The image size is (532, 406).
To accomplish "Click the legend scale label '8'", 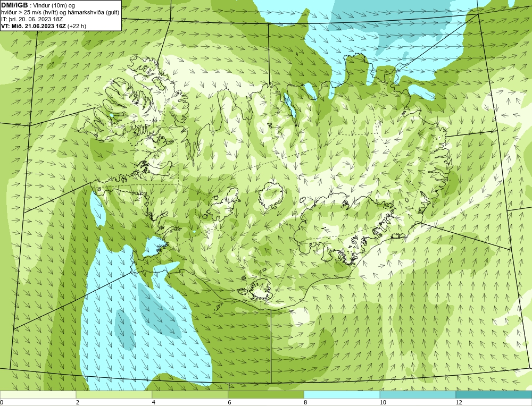I will pyautogui.click(x=306, y=402).
